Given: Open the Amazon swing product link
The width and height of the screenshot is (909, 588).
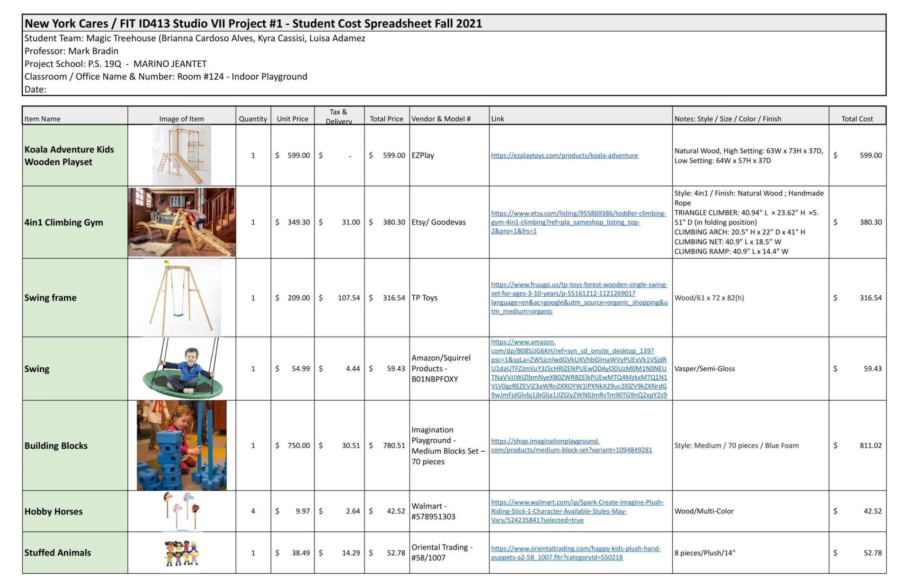Looking at the screenshot, I should tap(579, 368).
